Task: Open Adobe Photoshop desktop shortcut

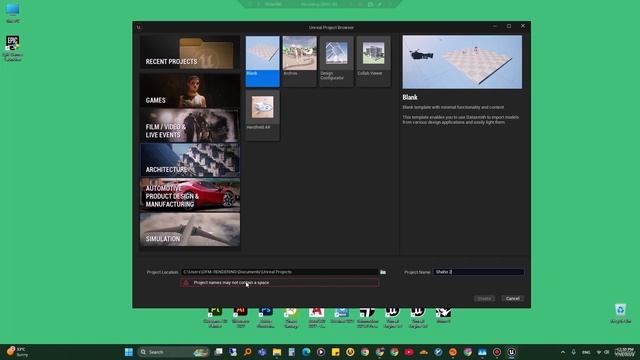Action: pyautogui.click(x=266, y=317)
